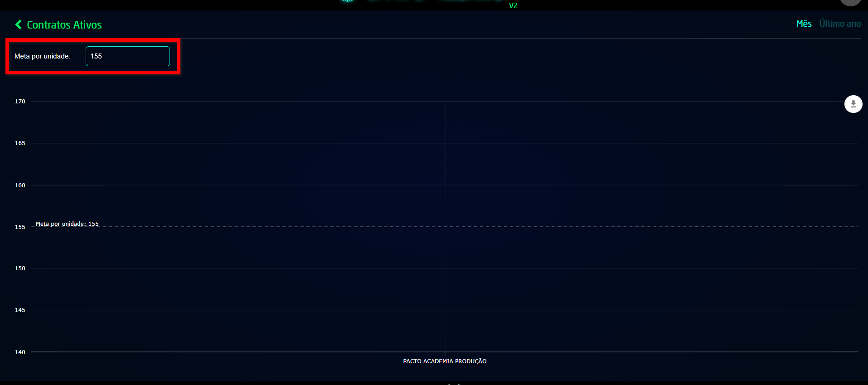Viewport: 868px width, 385px height.
Task: Switch to the Mês tab
Action: [x=804, y=24]
